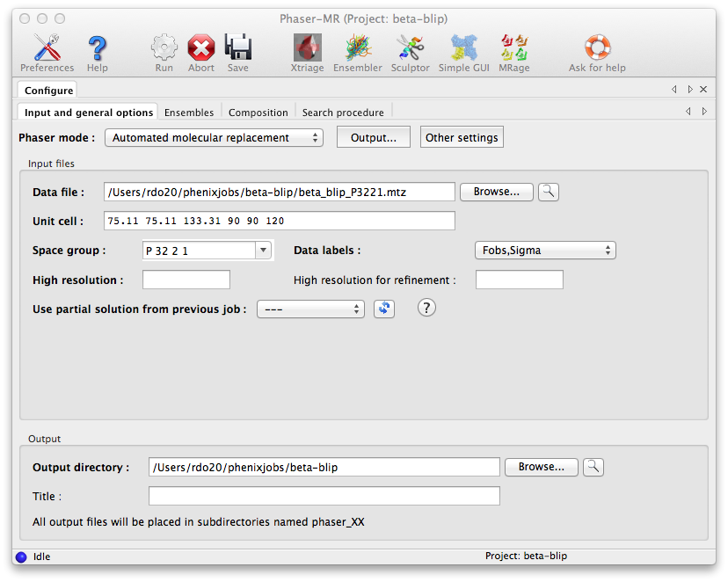Click the magnifier icon beside Data file
The image size is (728, 582).
pos(549,192)
